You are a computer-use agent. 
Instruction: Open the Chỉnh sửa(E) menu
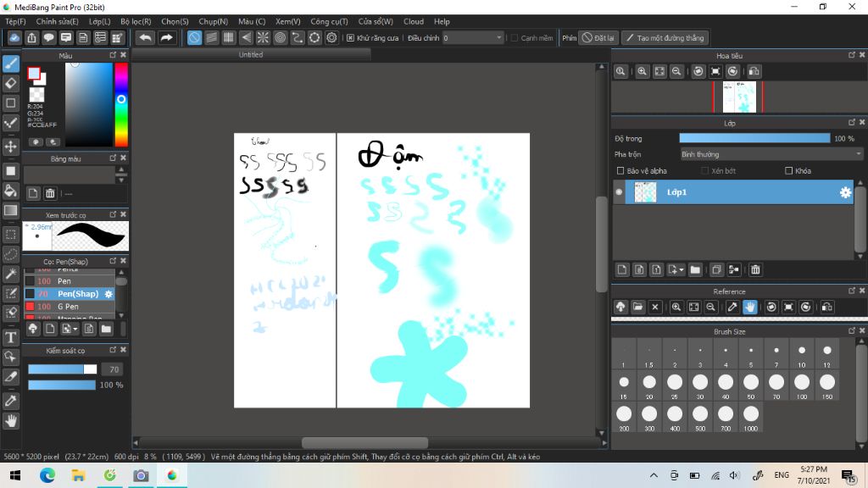(57, 21)
